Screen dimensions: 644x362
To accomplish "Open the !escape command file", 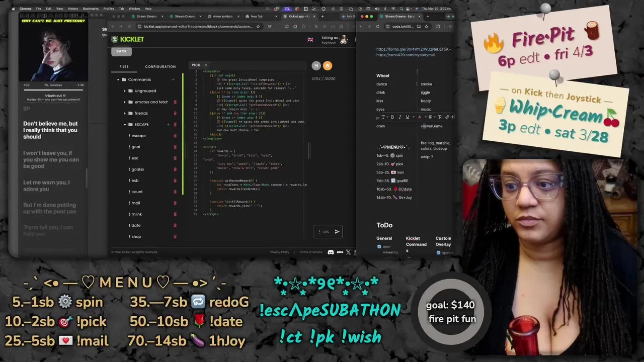I will point(137,136).
